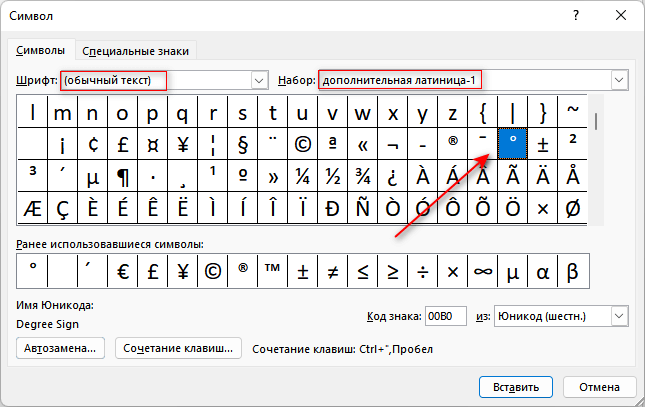This screenshot has width=645, height=407.
Task: Select the Euro € in recently used symbols
Action: 123,269
